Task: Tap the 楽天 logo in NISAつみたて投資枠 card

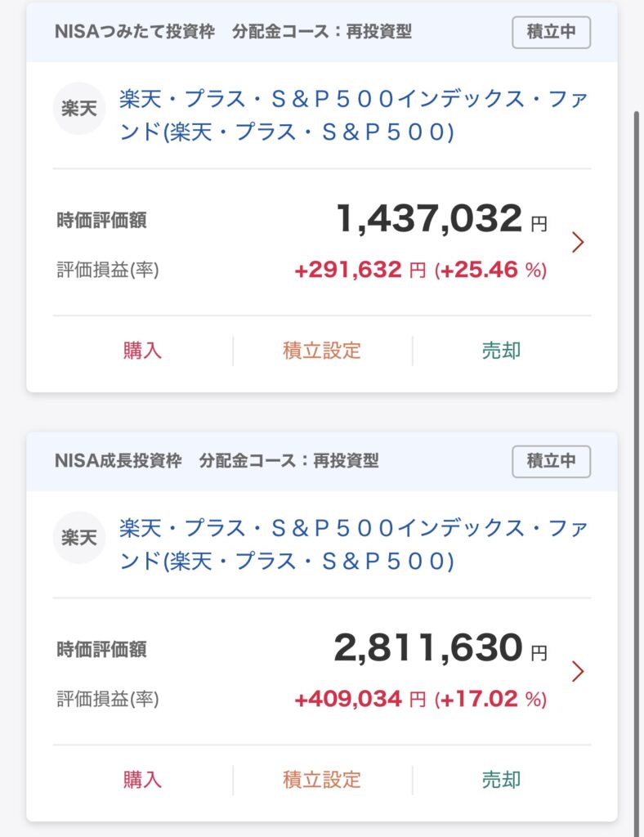Action: tap(79, 109)
